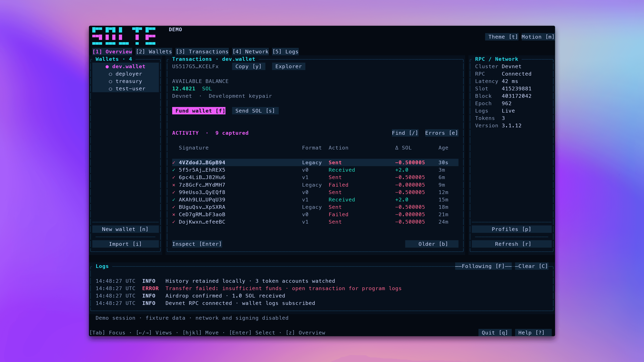Open Find [/] in activity

click(405, 133)
